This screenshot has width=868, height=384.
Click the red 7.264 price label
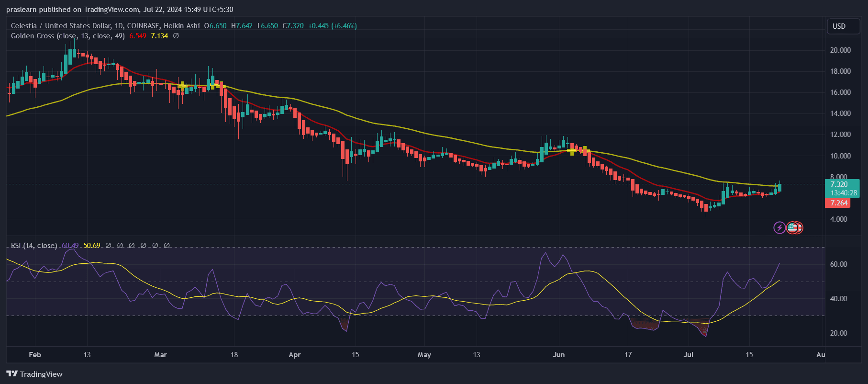[x=837, y=203]
